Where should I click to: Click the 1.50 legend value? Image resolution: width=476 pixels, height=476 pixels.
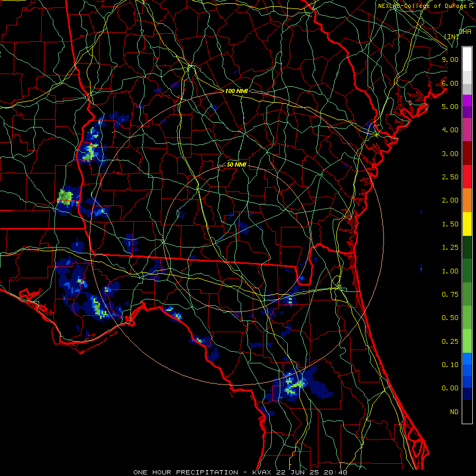[x=450, y=224]
